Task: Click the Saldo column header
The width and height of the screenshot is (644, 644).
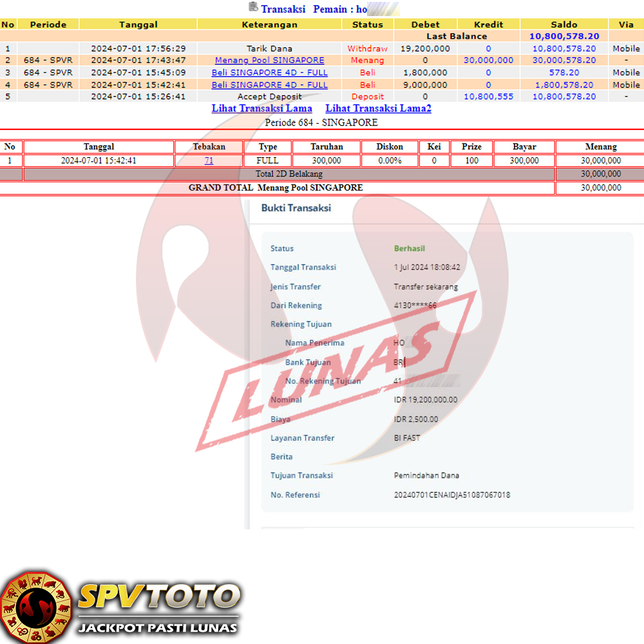Action: [x=563, y=24]
